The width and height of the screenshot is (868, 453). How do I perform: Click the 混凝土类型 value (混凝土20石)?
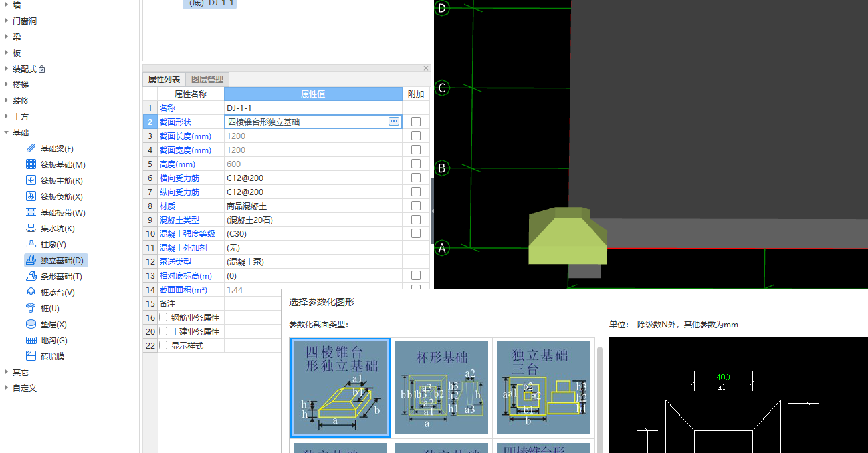(313, 220)
